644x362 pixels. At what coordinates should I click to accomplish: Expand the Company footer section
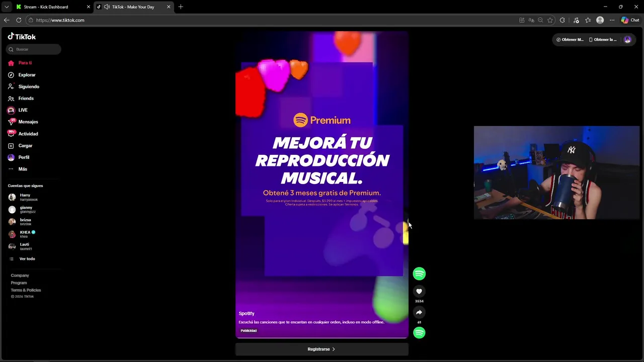[x=20, y=276]
